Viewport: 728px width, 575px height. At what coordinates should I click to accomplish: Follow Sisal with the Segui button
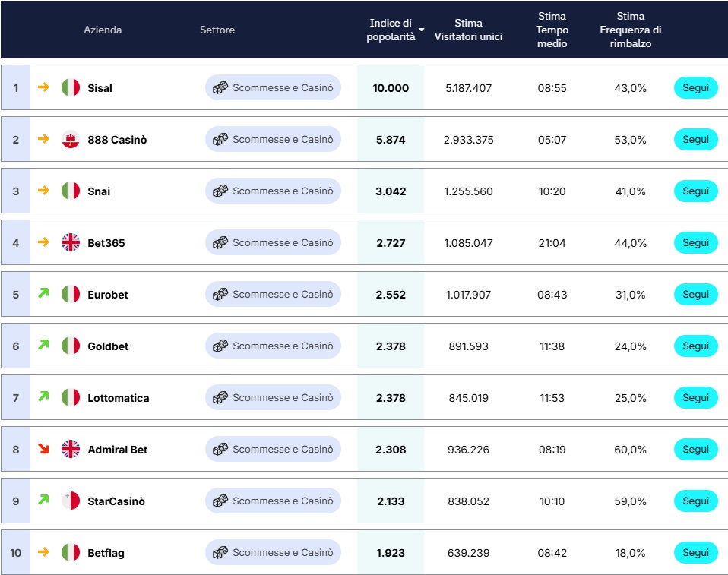[695, 88]
